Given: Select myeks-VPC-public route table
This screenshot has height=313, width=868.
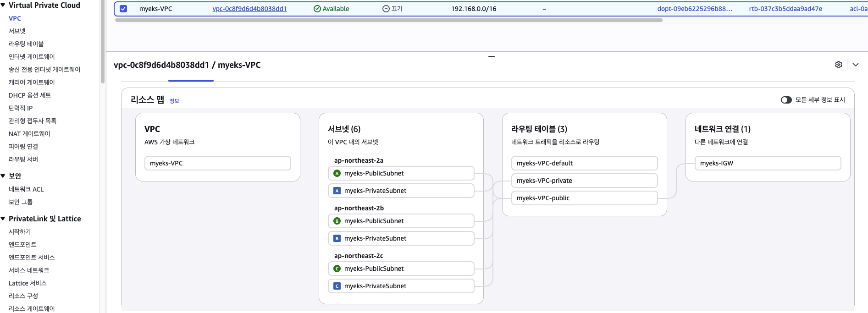Looking at the screenshot, I should coord(585,198).
